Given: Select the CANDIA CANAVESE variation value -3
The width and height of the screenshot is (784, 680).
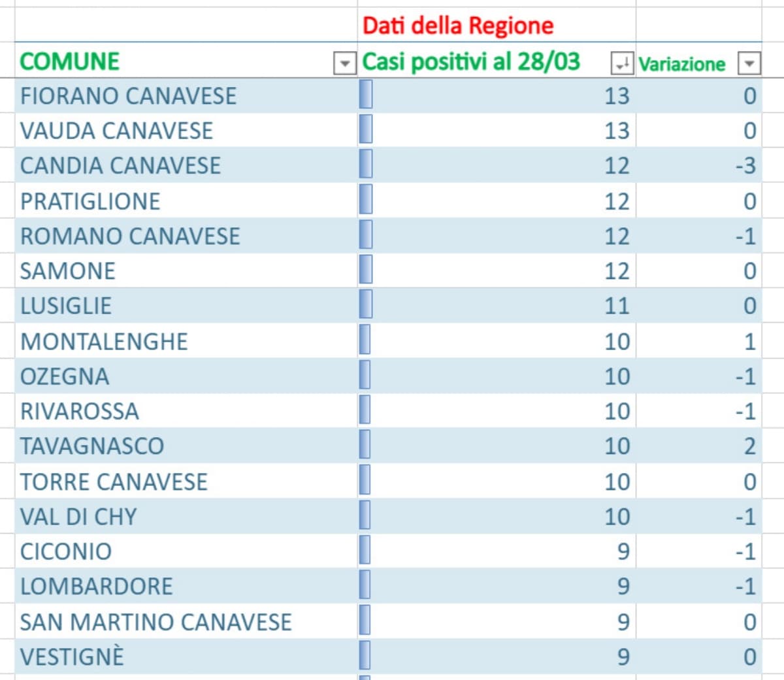Looking at the screenshot, I should pos(745,166).
